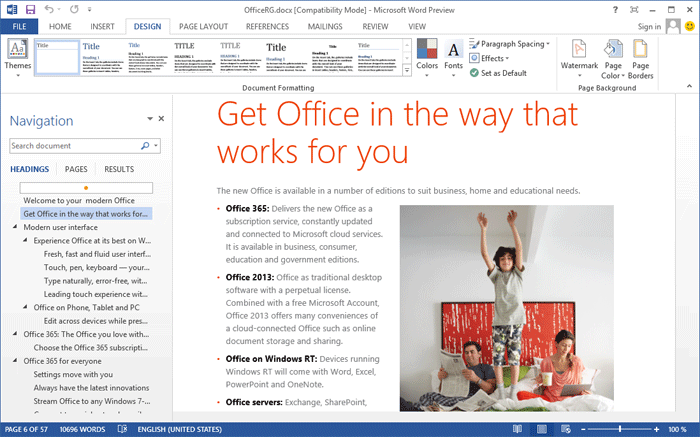Jump to Settings move with you heading

[73, 375]
